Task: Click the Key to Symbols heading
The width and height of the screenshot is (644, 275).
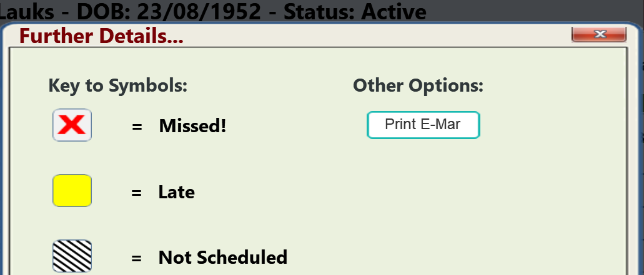Action: [x=118, y=85]
